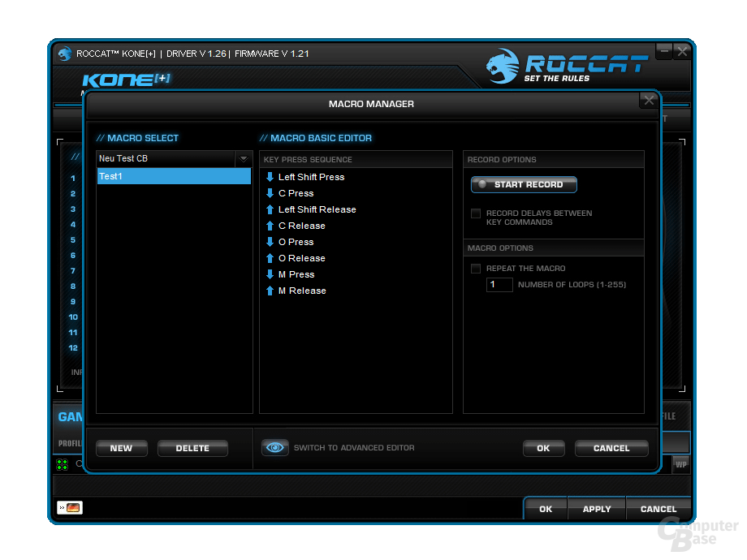
Task: Click the ROCCAT logo in the title bar
Action: point(64,54)
